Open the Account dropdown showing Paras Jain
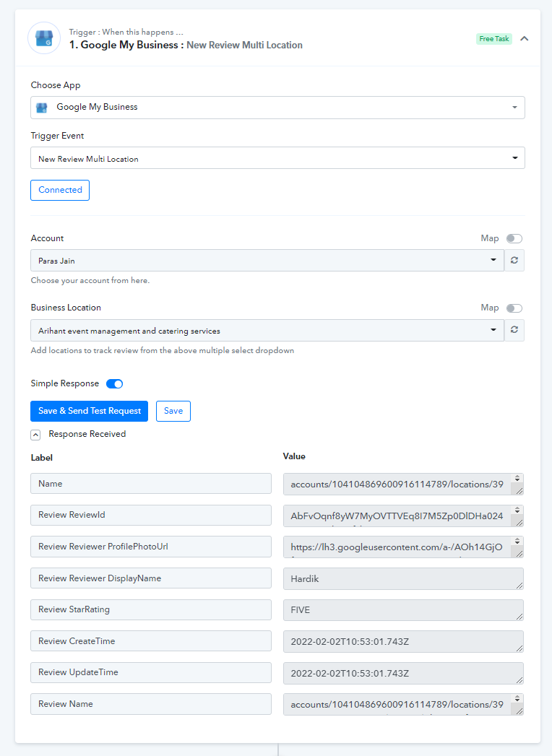Image resolution: width=552 pixels, height=756 pixels. point(267,261)
